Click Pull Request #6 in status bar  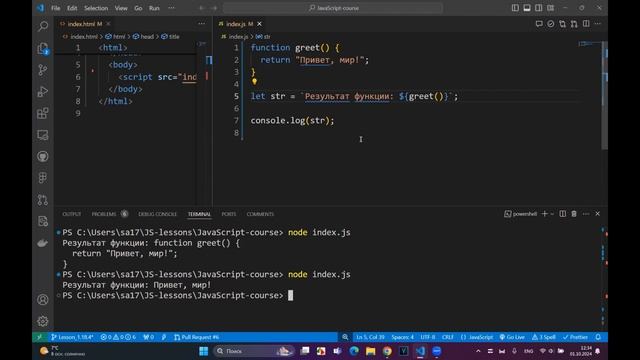click(196, 337)
